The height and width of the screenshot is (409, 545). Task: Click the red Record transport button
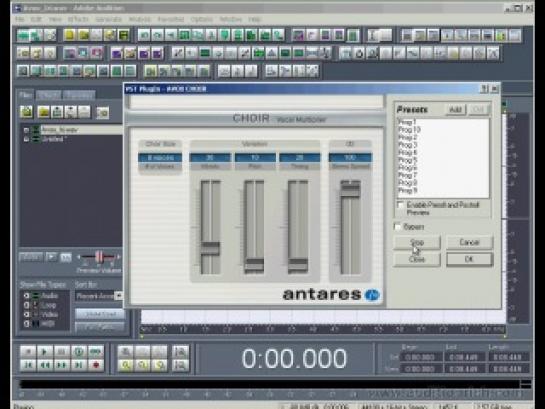click(x=96, y=365)
